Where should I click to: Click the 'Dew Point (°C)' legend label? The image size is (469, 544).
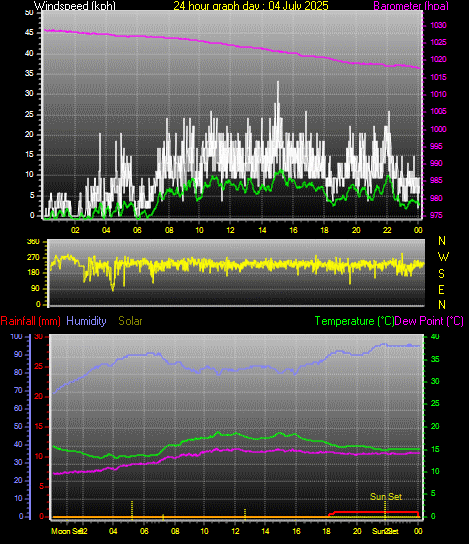[429, 321]
